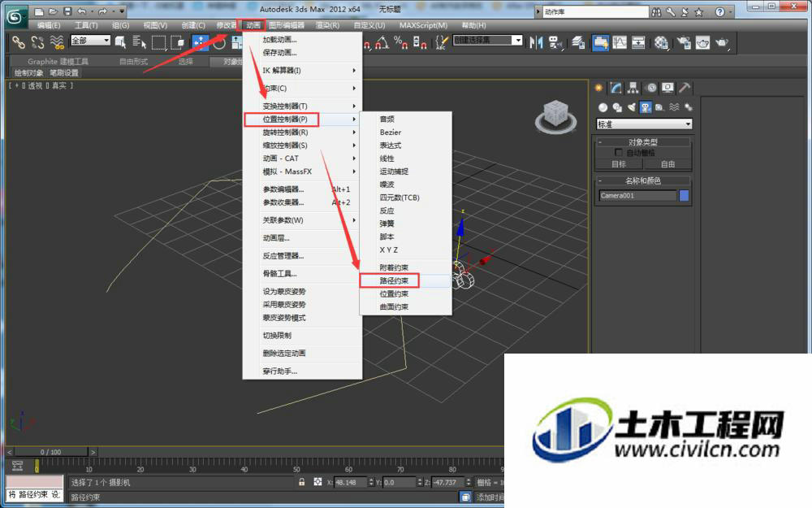812x508 pixels.
Task: Open the Render Setup teapot icon
Action: [x=684, y=42]
